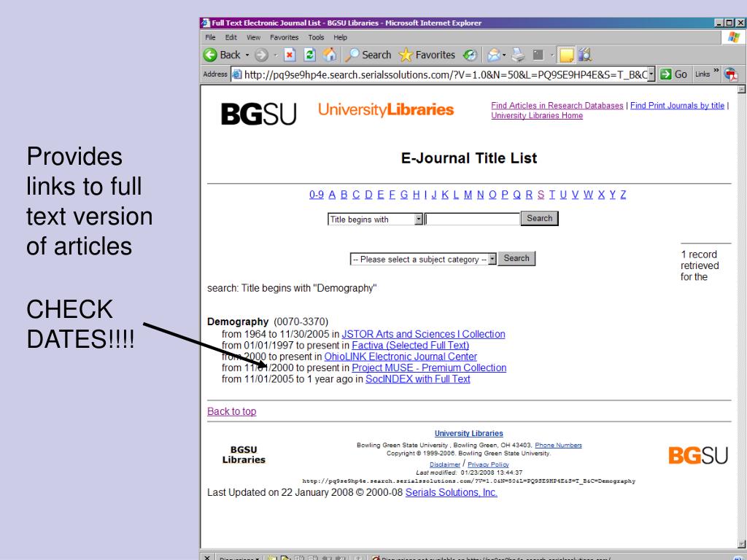Open the subject category dropdown

click(492, 259)
